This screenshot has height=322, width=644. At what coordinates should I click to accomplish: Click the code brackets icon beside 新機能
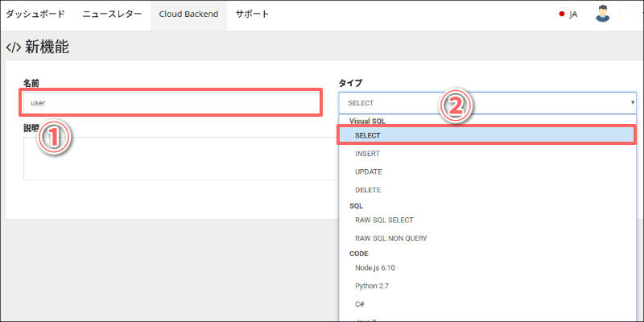pyautogui.click(x=13, y=47)
